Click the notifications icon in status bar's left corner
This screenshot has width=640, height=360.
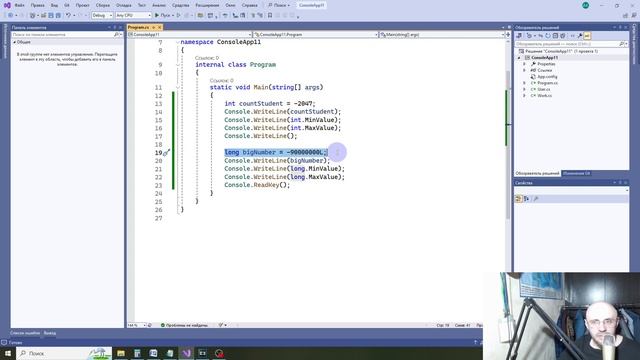coord(4,342)
